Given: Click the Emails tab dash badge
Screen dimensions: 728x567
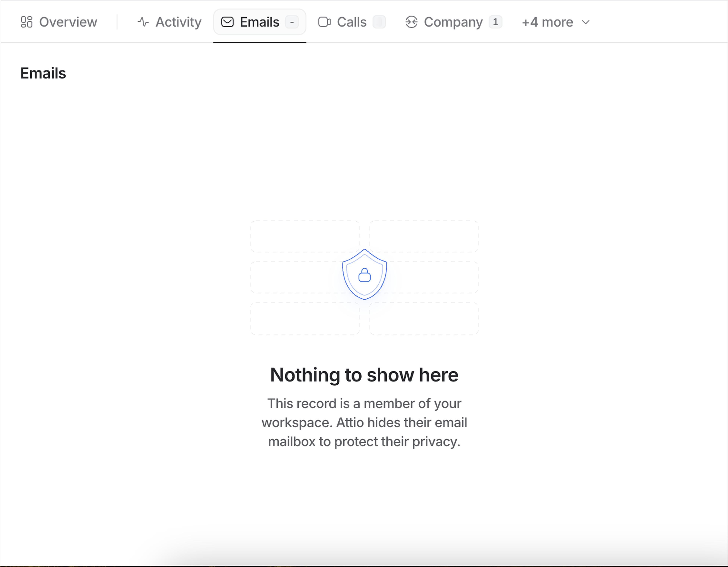Looking at the screenshot, I should [292, 22].
